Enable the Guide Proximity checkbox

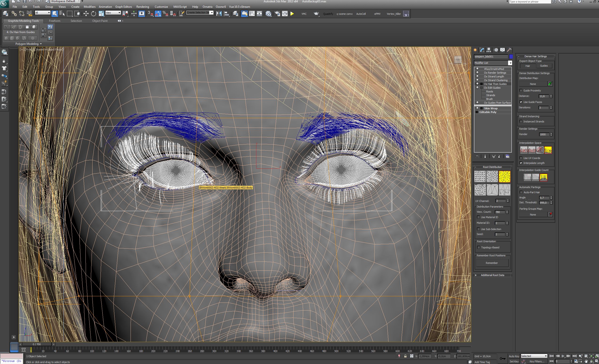[x=521, y=91]
